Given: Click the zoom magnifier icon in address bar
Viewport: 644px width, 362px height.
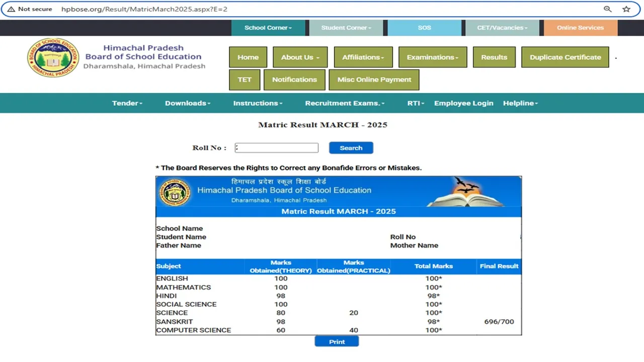Looking at the screenshot, I should point(608,9).
